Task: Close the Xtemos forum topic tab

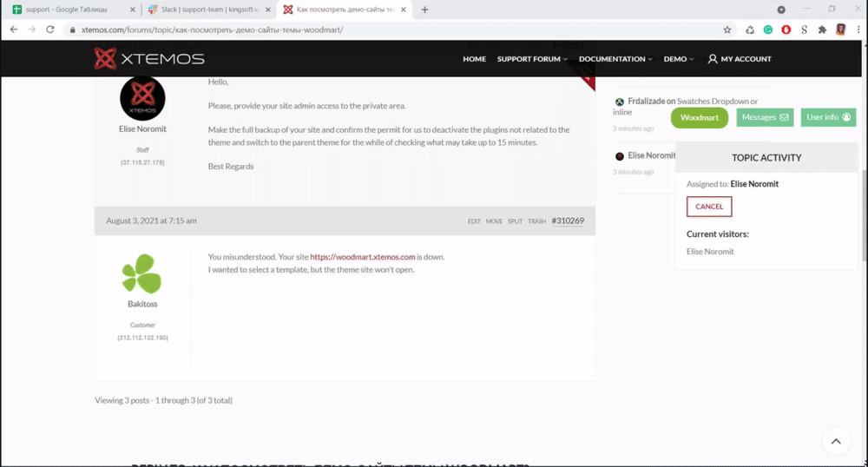Action: coord(403,10)
